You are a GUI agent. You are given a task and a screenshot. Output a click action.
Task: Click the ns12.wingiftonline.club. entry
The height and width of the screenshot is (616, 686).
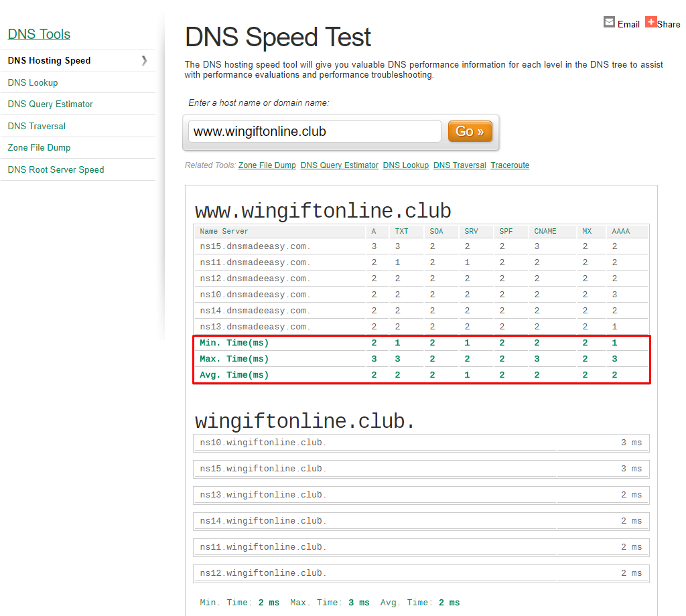coord(421,573)
